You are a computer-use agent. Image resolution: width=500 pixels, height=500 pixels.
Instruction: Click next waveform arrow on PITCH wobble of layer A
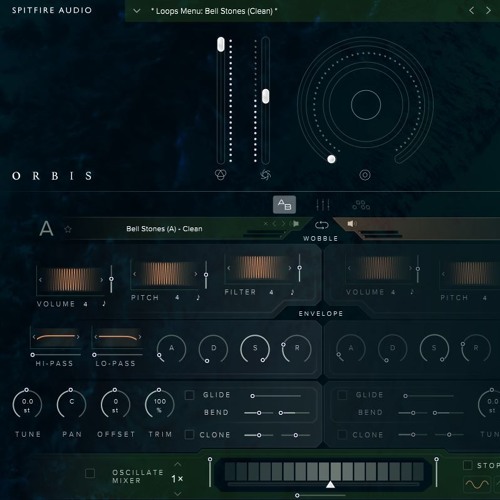click(195, 274)
